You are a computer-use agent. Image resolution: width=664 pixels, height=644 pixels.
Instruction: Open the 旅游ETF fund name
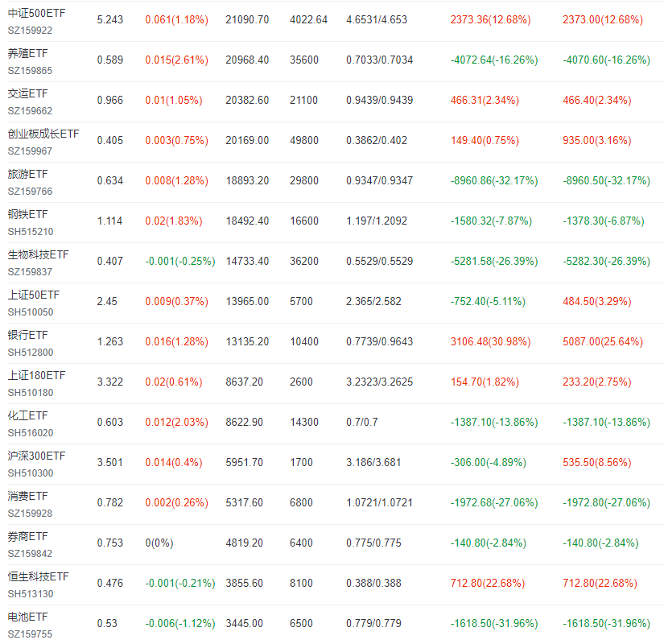click(28, 174)
